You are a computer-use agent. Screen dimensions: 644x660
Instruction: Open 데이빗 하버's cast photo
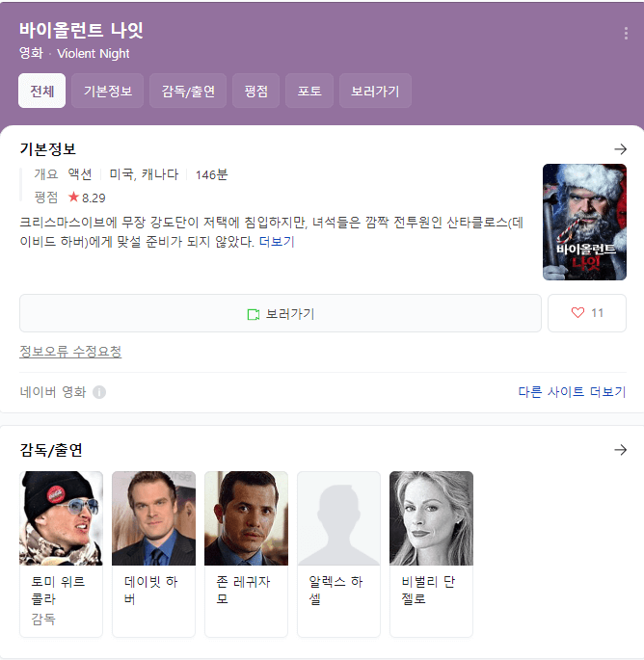click(x=153, y=518)
